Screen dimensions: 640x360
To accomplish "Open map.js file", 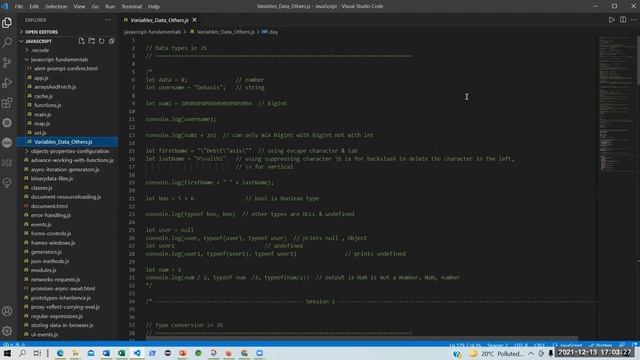I will click(x=42, y=123).
